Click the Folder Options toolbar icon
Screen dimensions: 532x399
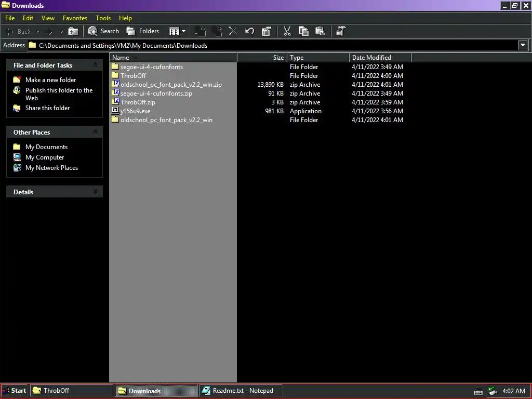click(x=341, y=31)
